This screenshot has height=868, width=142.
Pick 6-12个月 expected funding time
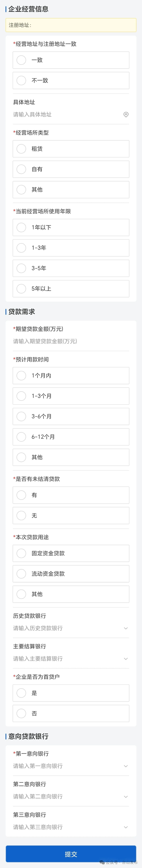coord(21,437)
